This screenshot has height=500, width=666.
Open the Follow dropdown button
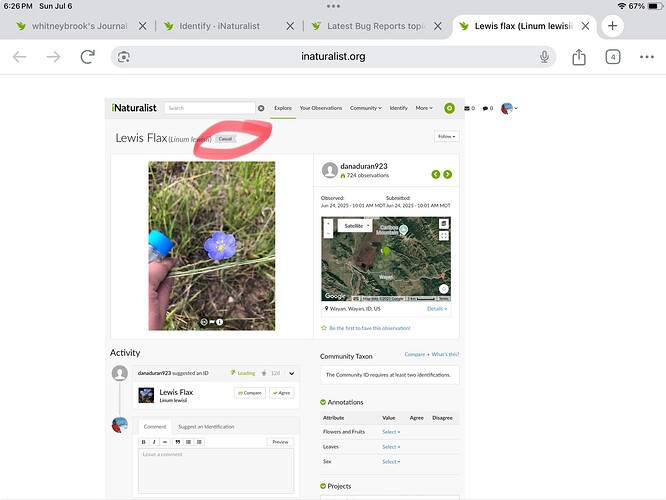(x=446, y=136)
